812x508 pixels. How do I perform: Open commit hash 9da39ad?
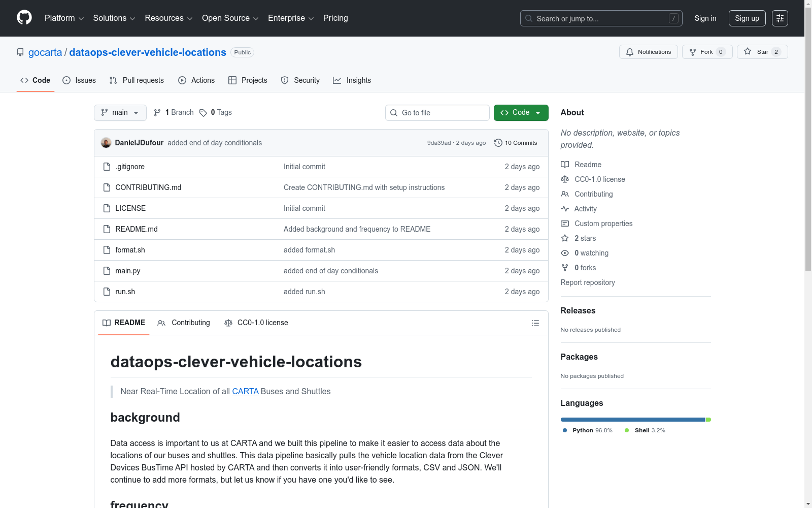pos(439,143)
